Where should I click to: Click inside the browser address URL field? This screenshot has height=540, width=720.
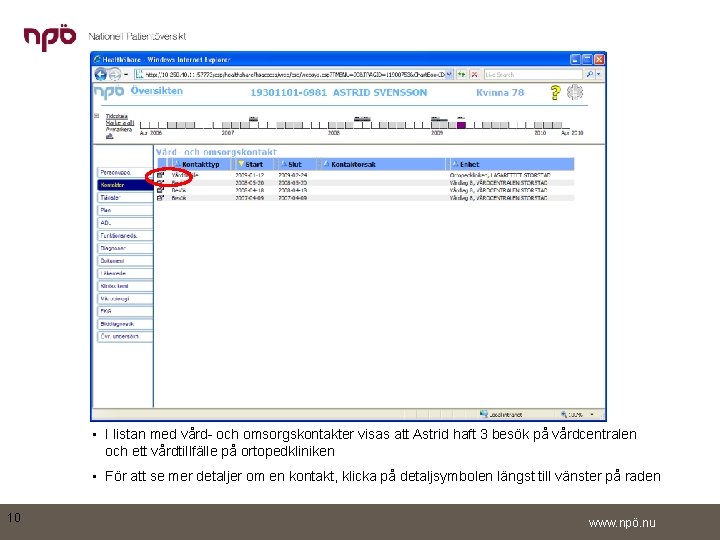click(x=294, y=74)
